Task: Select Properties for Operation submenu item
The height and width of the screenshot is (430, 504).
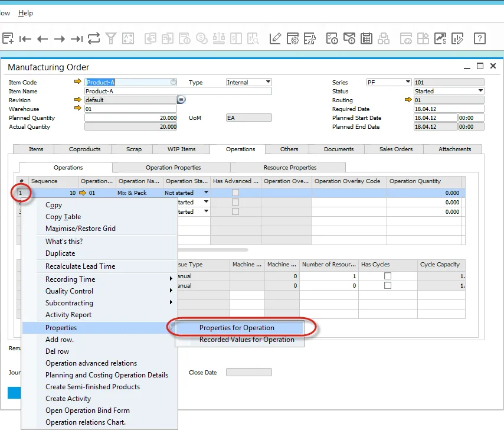Action: (x=237, y=328)
